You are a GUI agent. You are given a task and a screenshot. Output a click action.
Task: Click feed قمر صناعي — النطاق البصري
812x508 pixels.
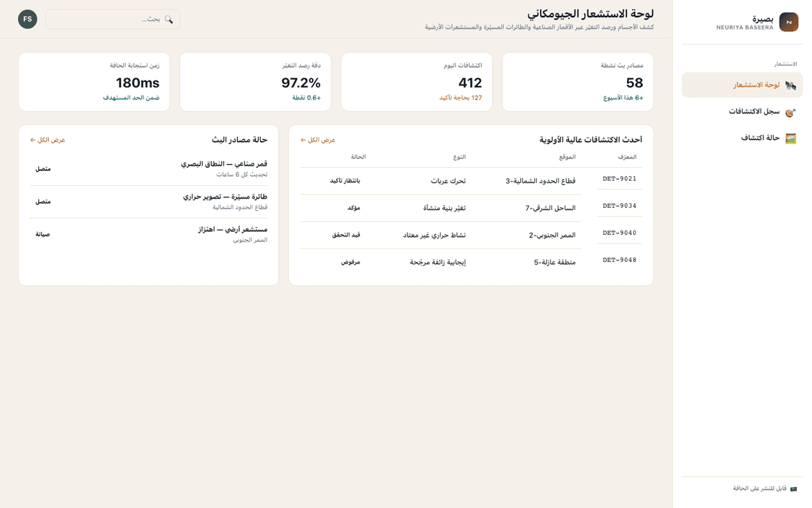click(x=224, y=164)
